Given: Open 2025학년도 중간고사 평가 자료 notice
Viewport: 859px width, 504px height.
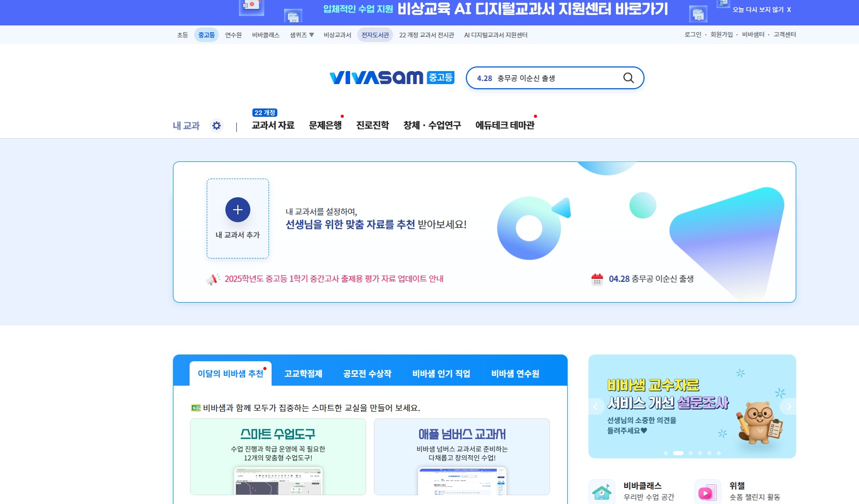Looking at the screenshot, I should (334, 279).
